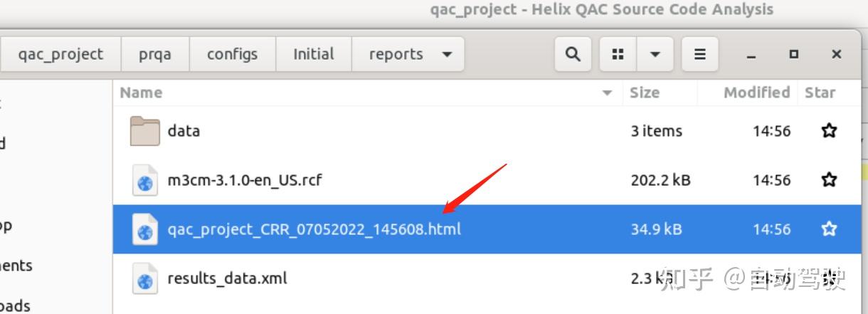Jump to the Initial path segment
The height and width of the screenshot is (314, 868).
coord(313,54)
